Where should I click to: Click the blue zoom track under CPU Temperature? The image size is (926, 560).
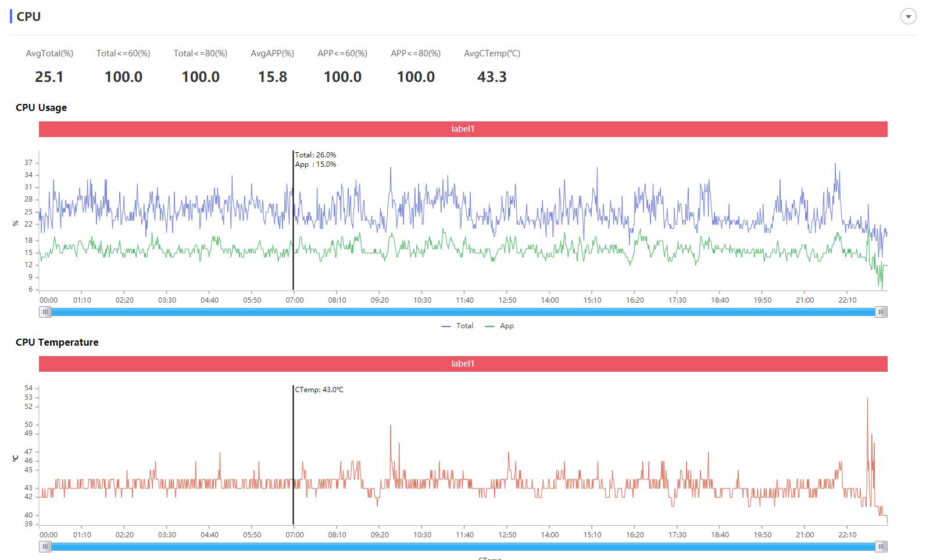pos(463,547)
